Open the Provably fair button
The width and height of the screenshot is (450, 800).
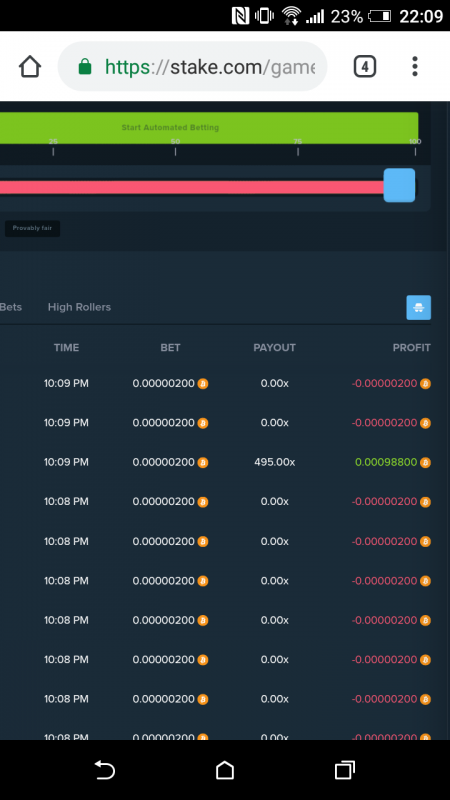[x=33, y=228]
